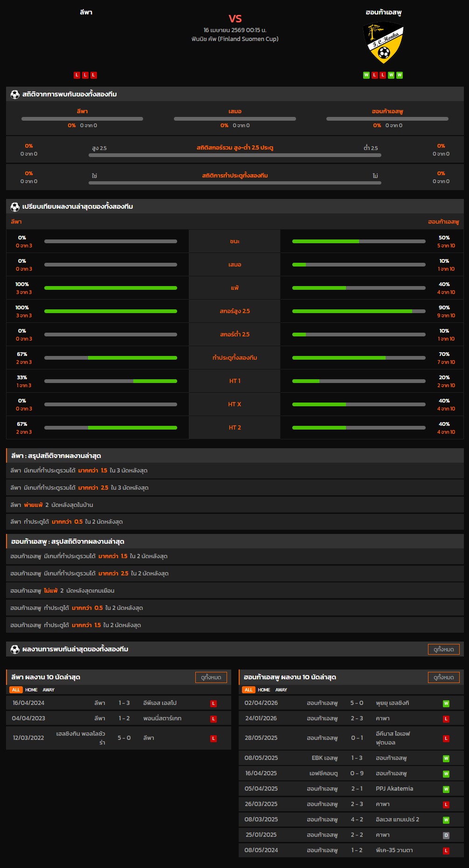Click the first red L badge under the left team
The width and height of the screenshot is (469, 868).
click(x=77, y=75)
